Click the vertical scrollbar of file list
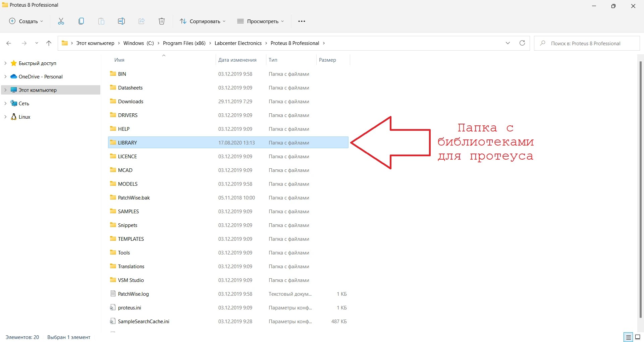The width and height of the screenshot is (644, 342). tap(640, 188)
